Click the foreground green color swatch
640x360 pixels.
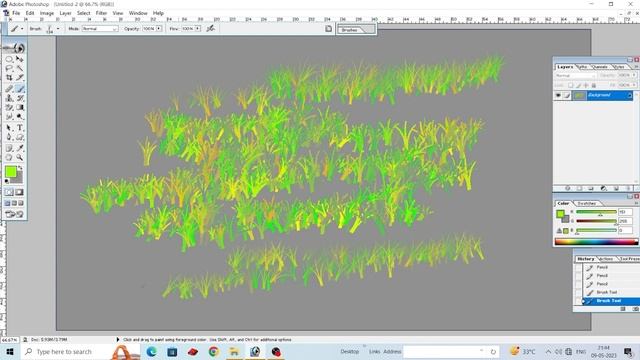(x=11, y=172)
